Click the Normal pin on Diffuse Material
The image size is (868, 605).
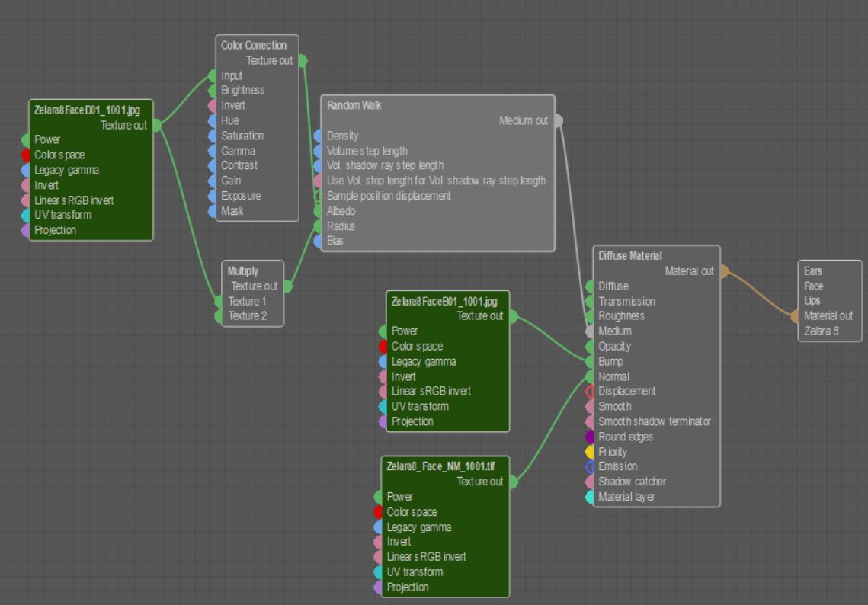click(590, 376)
